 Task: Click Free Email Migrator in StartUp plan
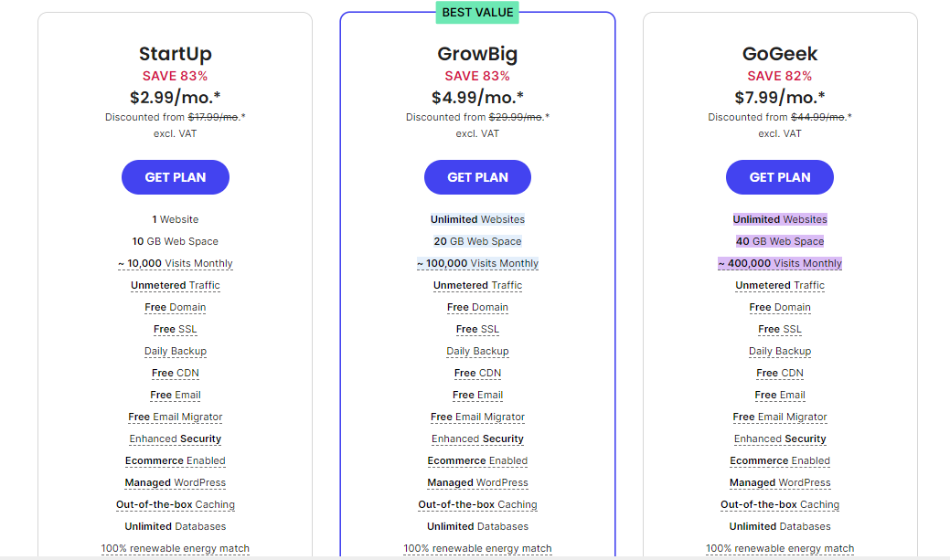tap(176, 417)
